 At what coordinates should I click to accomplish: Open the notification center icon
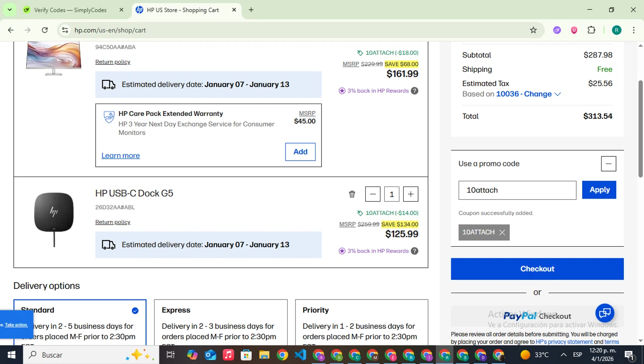(629, 355)
